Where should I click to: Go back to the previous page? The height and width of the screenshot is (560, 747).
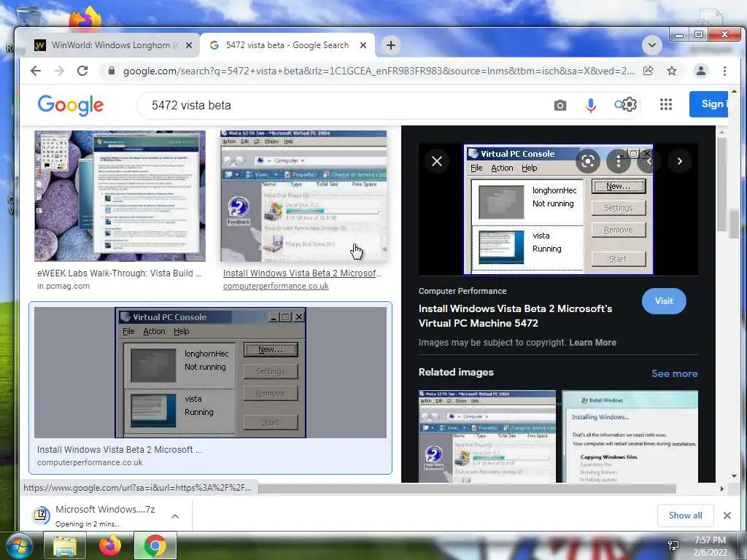click(x=36, y=71)
